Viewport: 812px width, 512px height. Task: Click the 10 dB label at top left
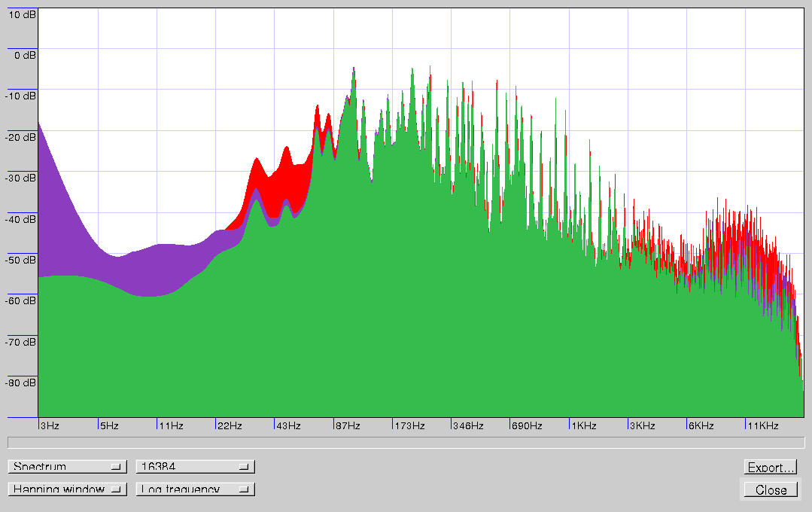coord(20,14)
